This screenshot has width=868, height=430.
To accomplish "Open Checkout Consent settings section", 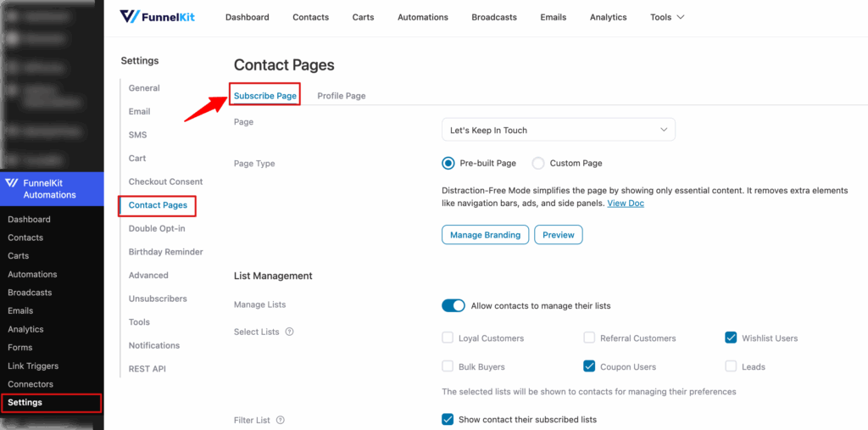I will point(166,181).
